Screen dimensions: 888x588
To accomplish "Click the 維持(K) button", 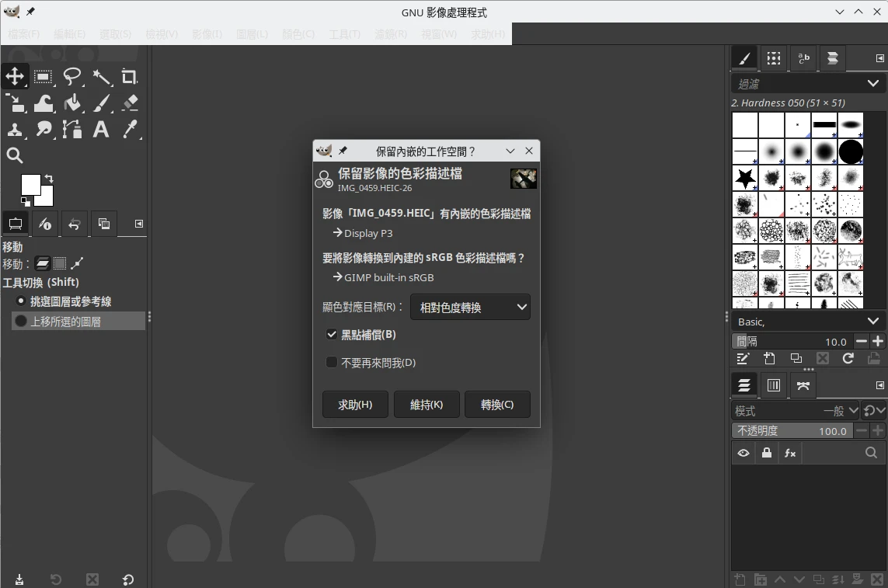I will 427,405.
